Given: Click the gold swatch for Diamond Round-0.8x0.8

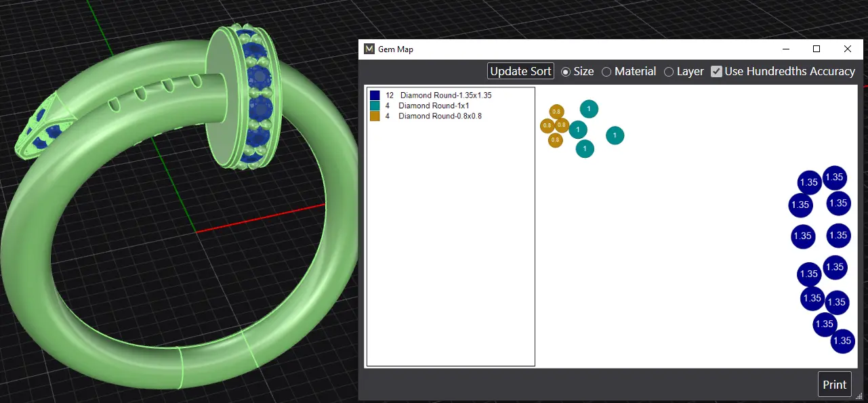Looking at the screenshot, I should click(x=375, y=116).
